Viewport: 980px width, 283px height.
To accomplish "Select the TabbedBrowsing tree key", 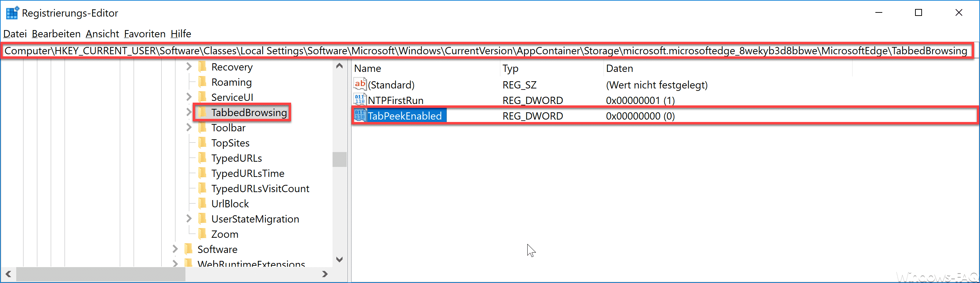I will coord(249,113).
